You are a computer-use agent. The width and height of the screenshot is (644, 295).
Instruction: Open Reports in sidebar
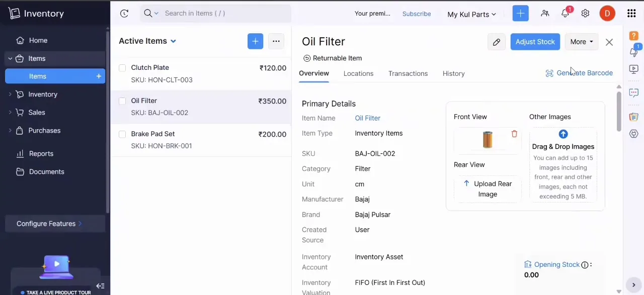41,154
